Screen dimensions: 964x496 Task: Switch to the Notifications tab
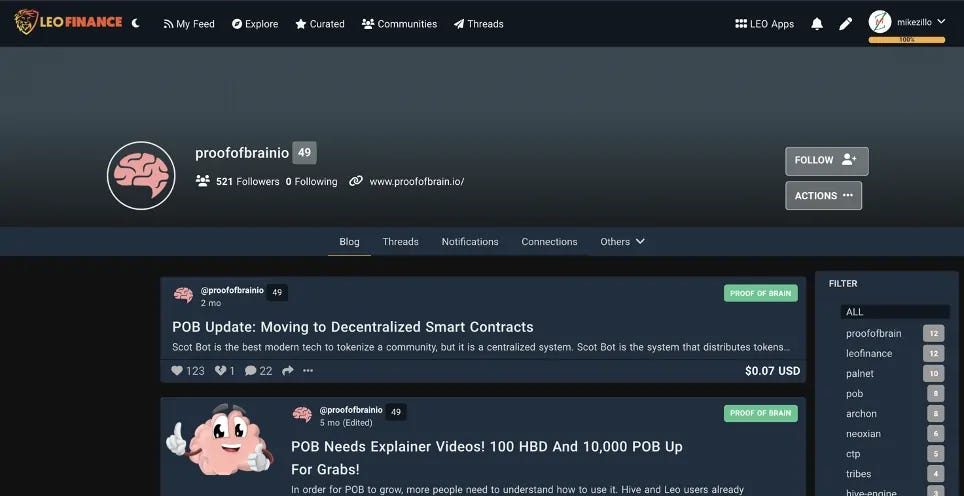pyautogui.click(x=470, y=242)
